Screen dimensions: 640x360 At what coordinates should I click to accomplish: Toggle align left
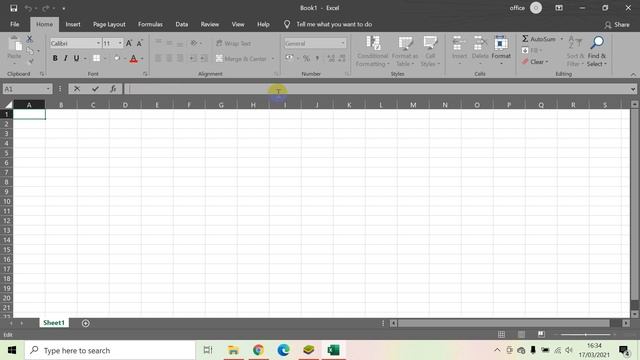(x=158, y=58)
